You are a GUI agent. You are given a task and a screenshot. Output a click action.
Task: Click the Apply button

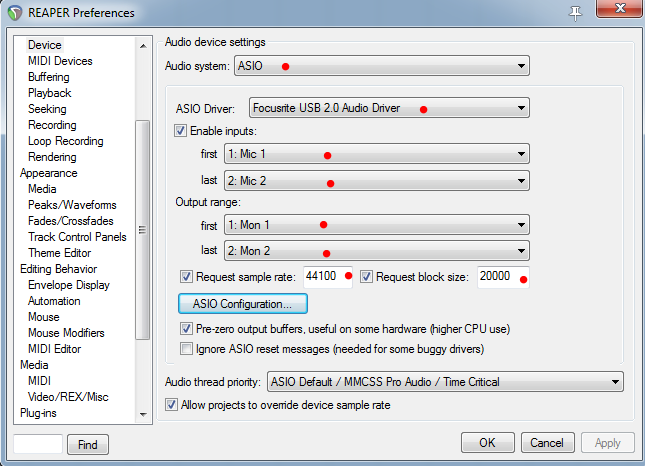click(608, 443)
